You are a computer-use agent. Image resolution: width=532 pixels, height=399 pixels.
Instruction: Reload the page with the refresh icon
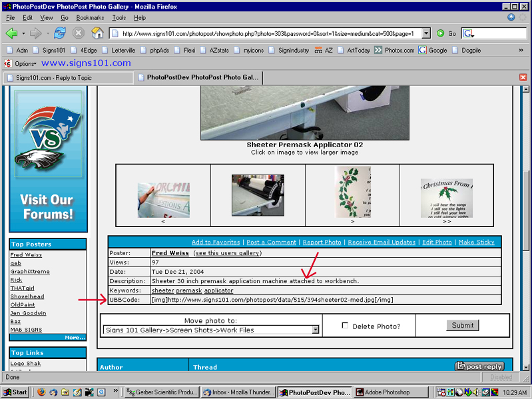pos(60,33)
